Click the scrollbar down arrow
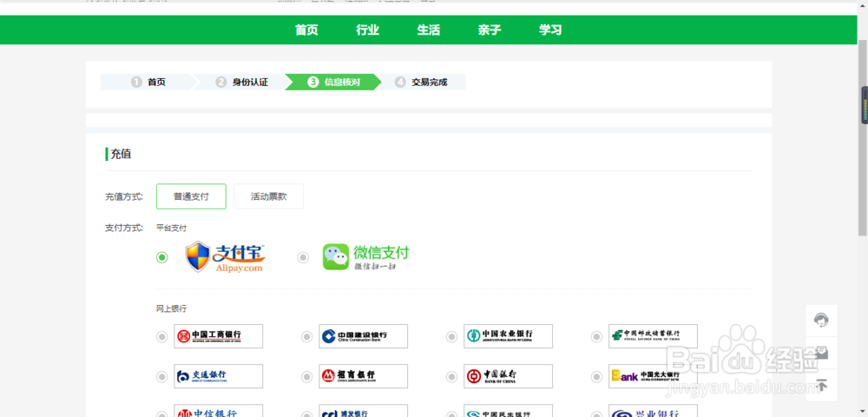The width and height of the screenshot is (868, 417). point(863,412)
